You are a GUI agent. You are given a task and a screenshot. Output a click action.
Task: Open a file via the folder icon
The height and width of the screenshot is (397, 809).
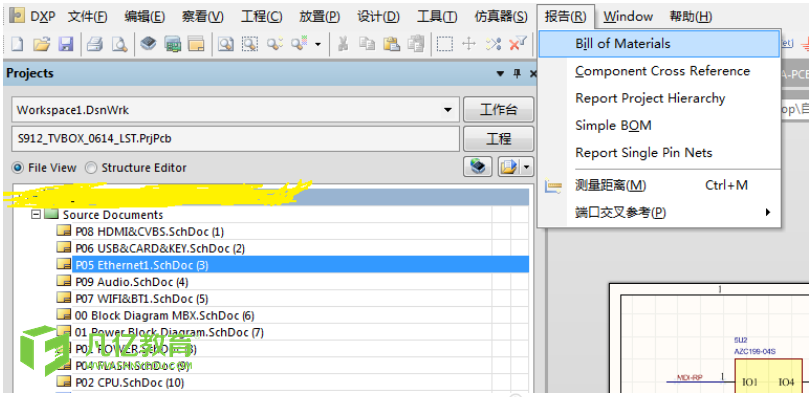pos(41,44)
